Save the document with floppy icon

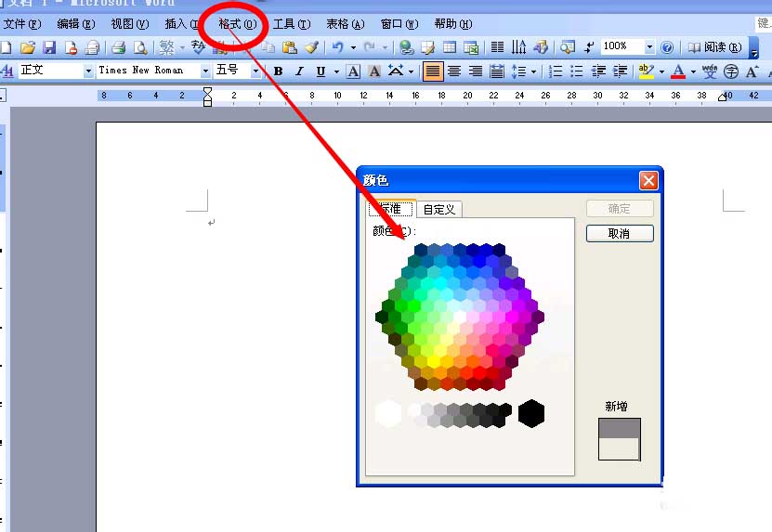pos(49,47)
